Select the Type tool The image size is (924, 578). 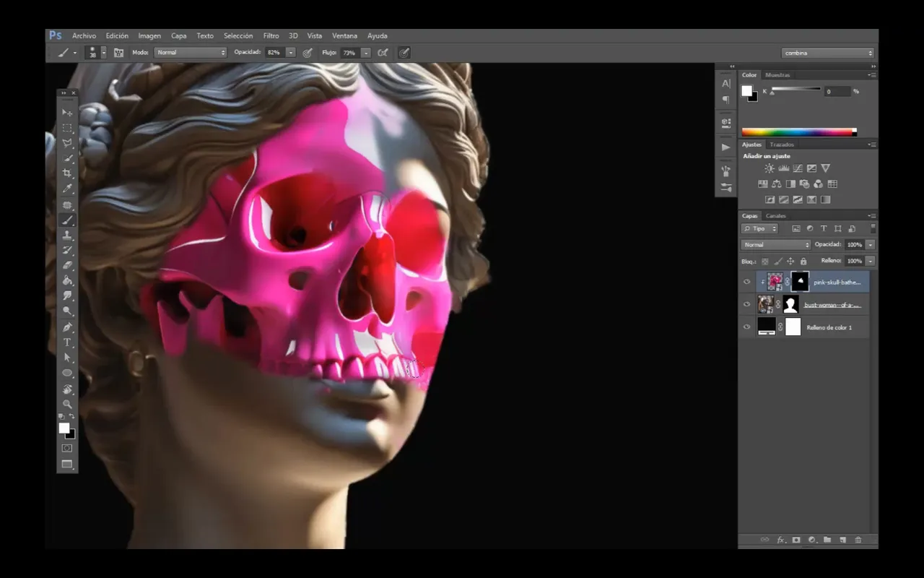[x=67, y=342]
